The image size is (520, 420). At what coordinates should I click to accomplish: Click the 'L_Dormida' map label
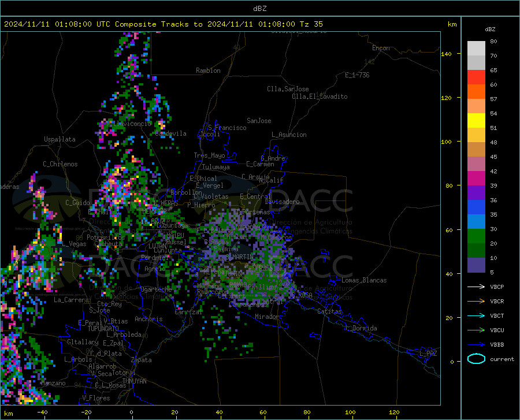click(361, 328)
